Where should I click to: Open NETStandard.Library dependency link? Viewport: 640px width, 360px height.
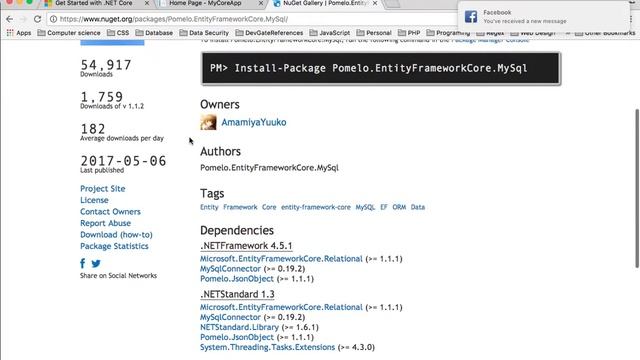pyautogui.click(x=239, y=327)
